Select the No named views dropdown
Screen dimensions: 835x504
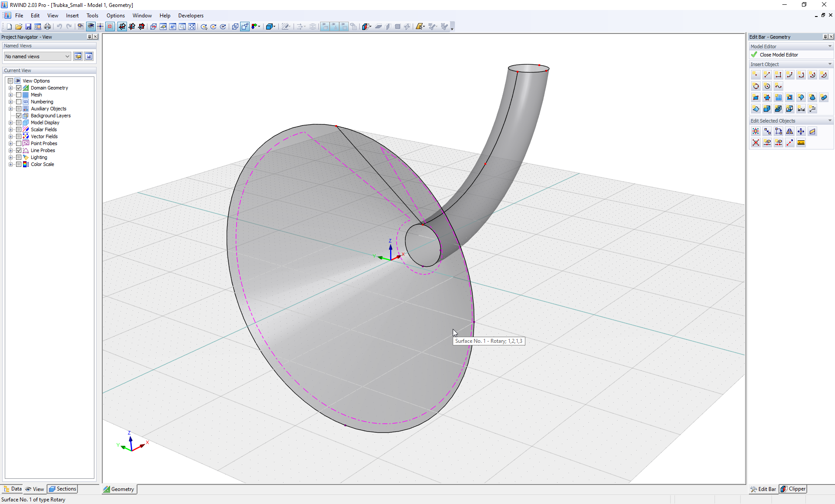37,56
